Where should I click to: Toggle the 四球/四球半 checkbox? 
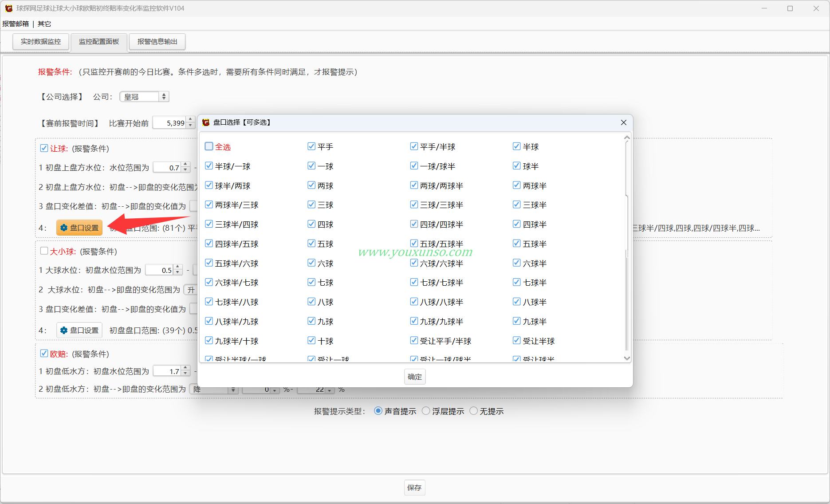tap(414, 224)
